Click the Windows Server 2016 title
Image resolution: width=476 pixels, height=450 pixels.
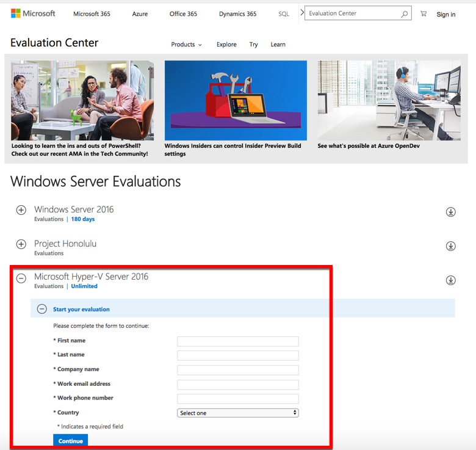pos(74,209)
